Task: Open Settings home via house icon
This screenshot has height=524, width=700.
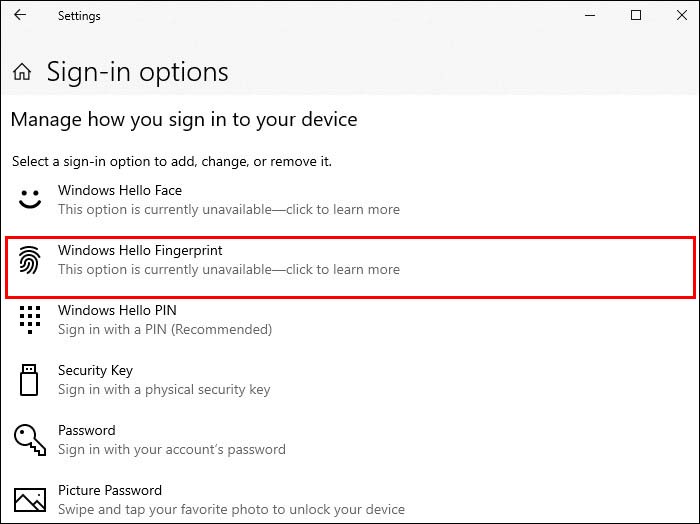Action: coord(22,72)
